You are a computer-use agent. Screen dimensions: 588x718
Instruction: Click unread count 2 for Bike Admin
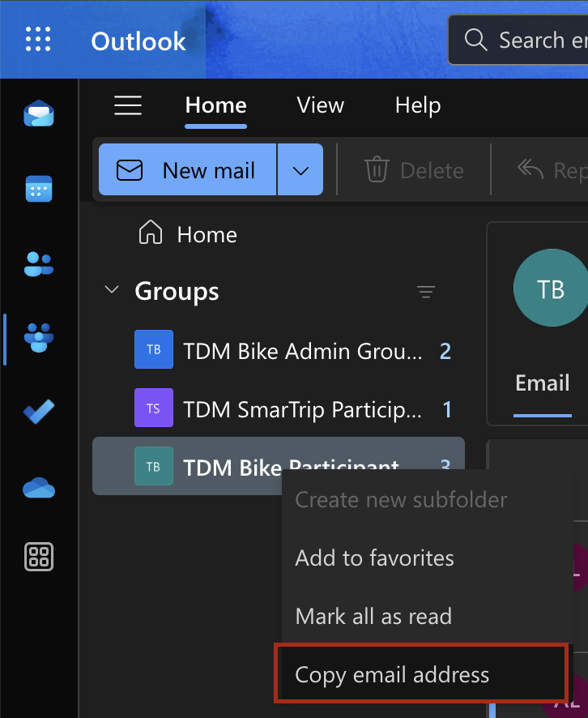pos(445,351)
